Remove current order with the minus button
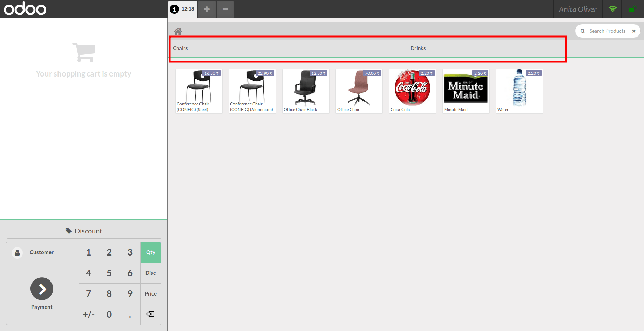The image size is (644, 331). (x=225, y=9)
